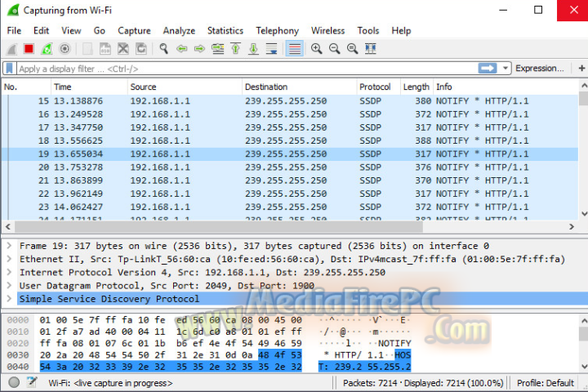Sort by the Info column header
Viewport: 588px width, 392px height.
click(506, 87)
